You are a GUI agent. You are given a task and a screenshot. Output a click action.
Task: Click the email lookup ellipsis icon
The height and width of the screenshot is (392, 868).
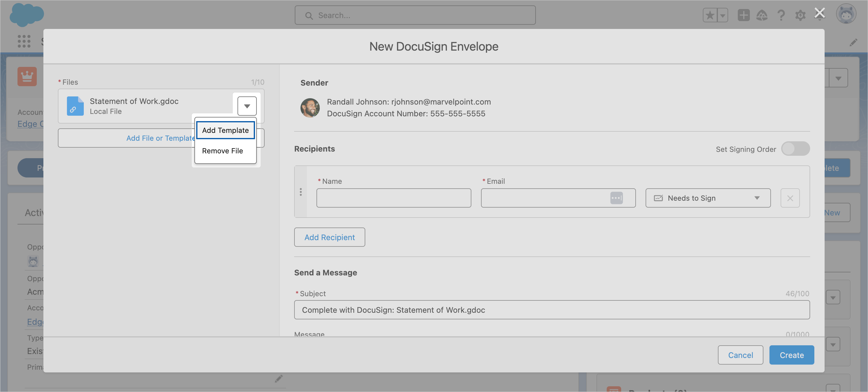click(616, 198)
